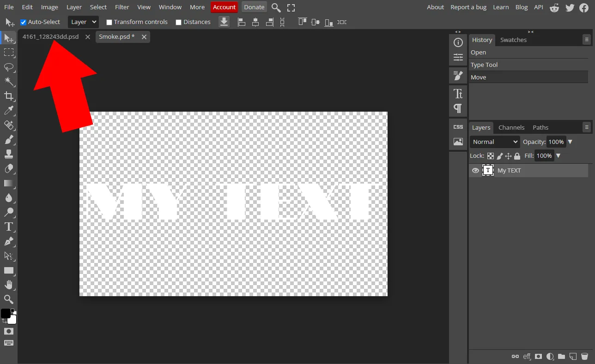Select the Hand tool
Image resolution: width=595 pixels, height=364 pixels.
[x=9, y=285]
